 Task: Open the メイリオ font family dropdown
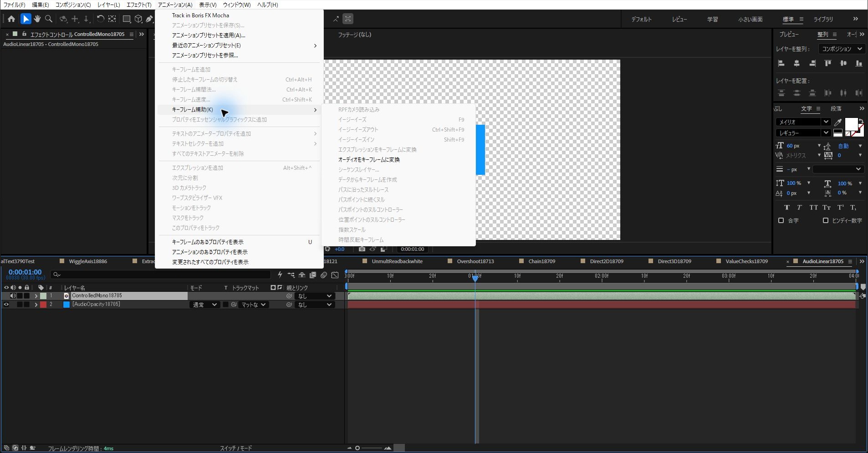[803, 122]
